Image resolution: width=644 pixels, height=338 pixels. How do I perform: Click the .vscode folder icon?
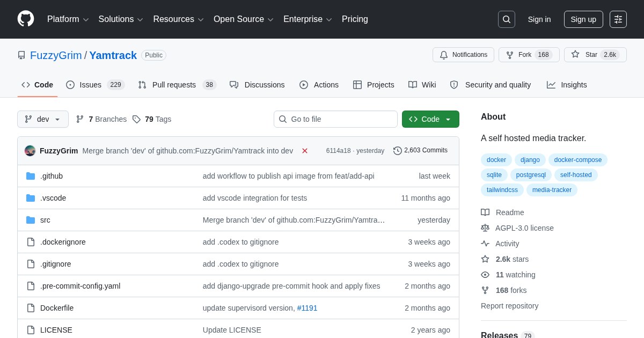coord(31,198)
